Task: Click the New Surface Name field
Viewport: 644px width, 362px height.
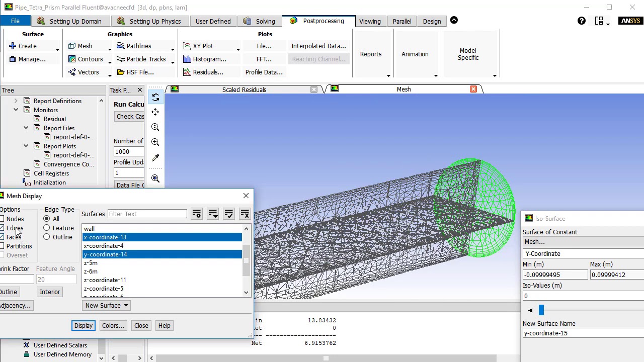Action: point(583,333)
